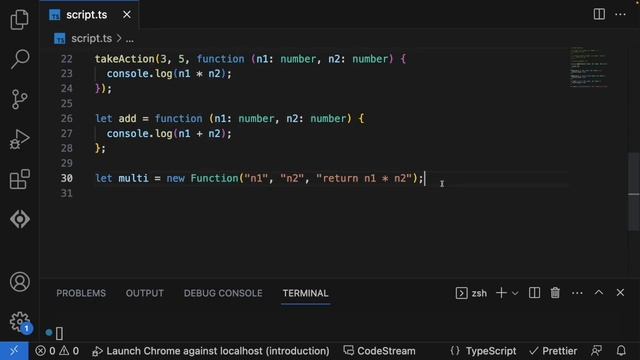
Task: Click the minimap code overview
Action: coord(588,67)
